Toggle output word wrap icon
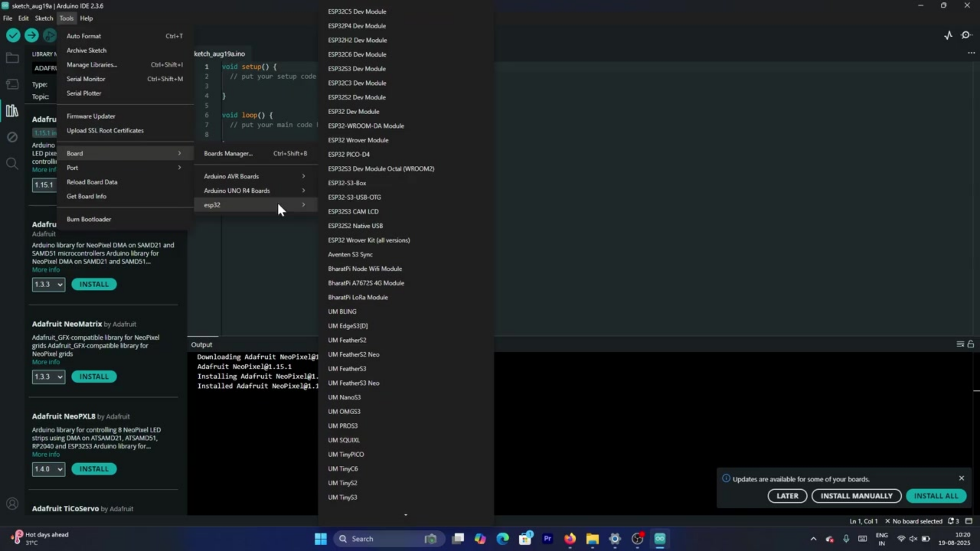The width and height of the screenshot is (980, 551). (x=960, y=344)
